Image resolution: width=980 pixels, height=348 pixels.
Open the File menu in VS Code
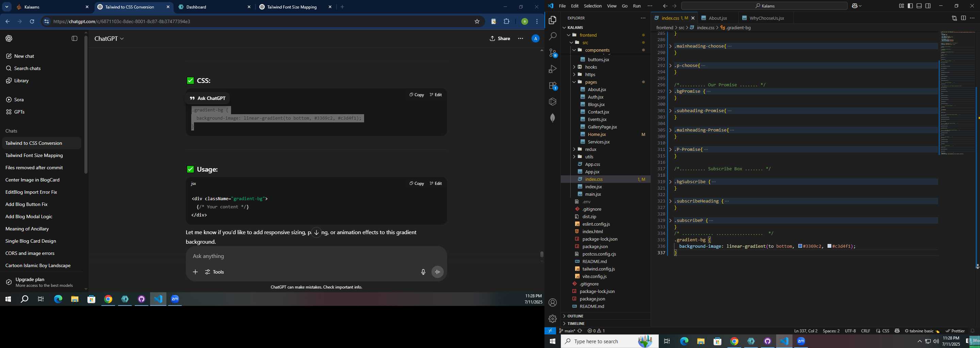(x=562, y=6)
